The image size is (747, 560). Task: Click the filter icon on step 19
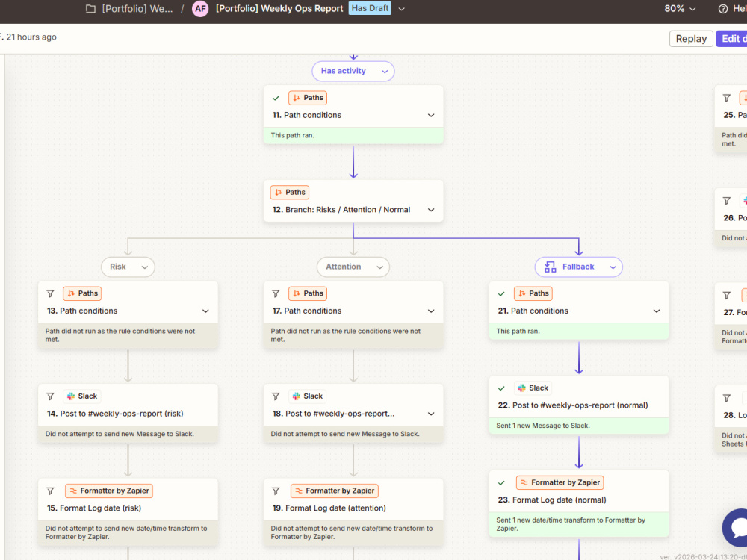pyautogui.click(x=276, y=491)
